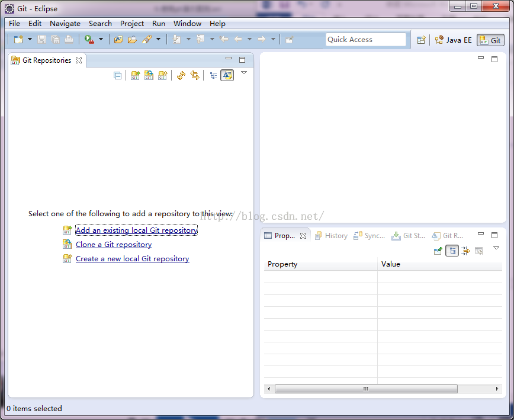Click the Print toolbar icon
The image size is (514, 420).
pos(69,40)
